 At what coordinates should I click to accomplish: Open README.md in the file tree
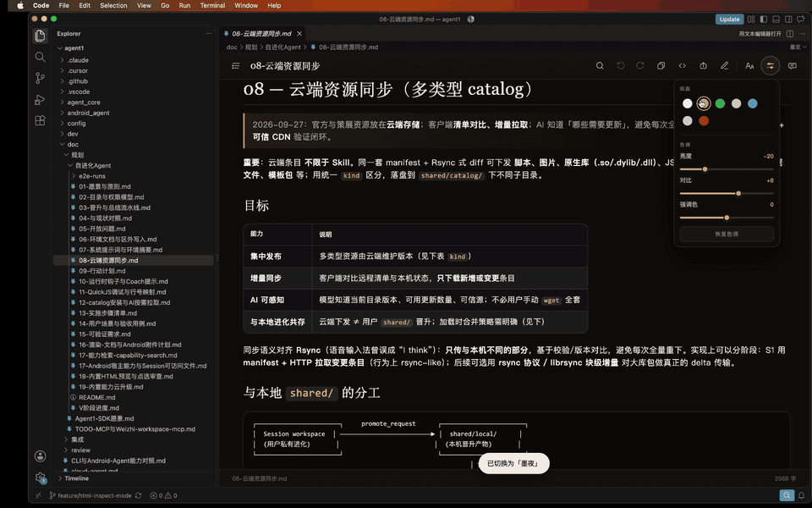tap(96, 397)
